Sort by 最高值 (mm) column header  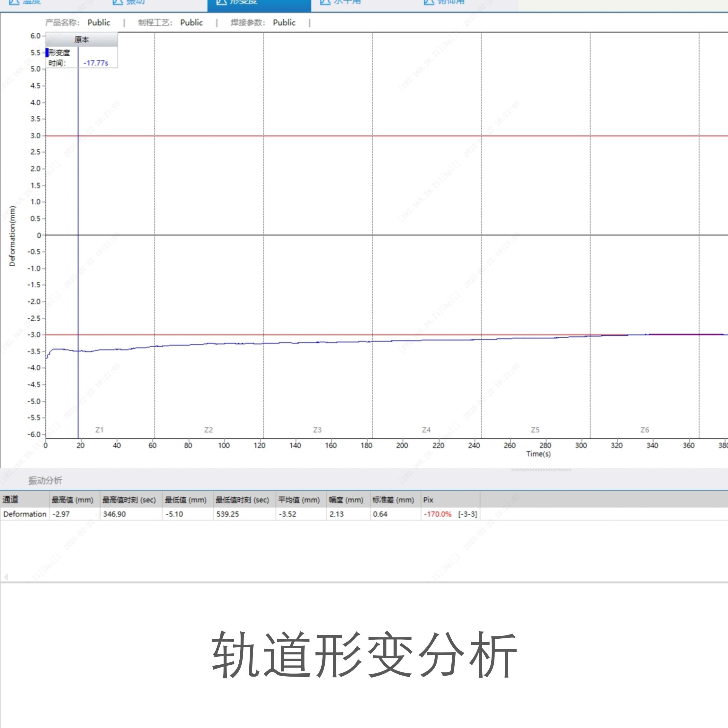72,500
